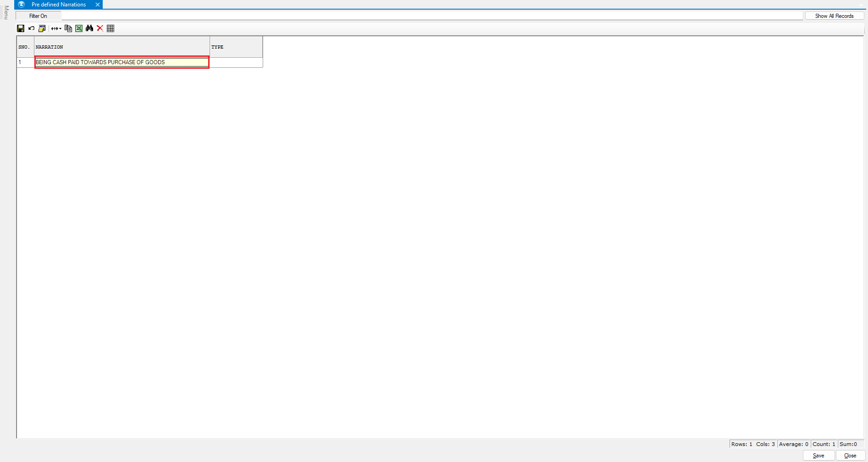The height and width of the screenshot is (462, 868).
Task: Click the undo arrow icon
Action: point(31,28)
